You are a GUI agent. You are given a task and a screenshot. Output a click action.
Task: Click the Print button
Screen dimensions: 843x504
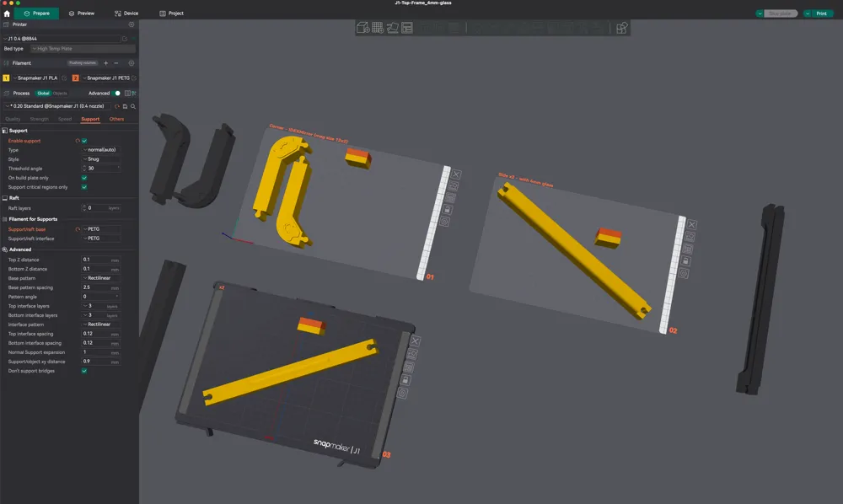(819, 13)
